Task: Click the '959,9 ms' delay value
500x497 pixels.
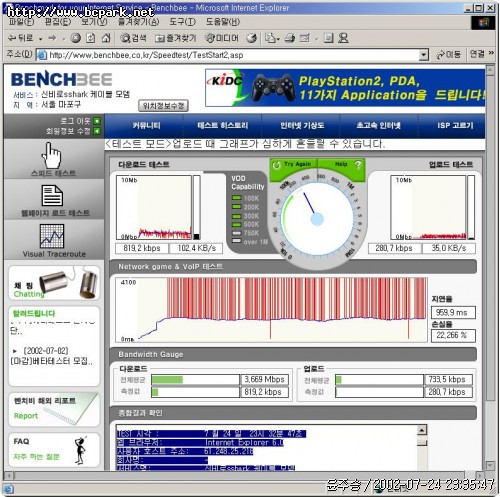Action: click(453, 313)
